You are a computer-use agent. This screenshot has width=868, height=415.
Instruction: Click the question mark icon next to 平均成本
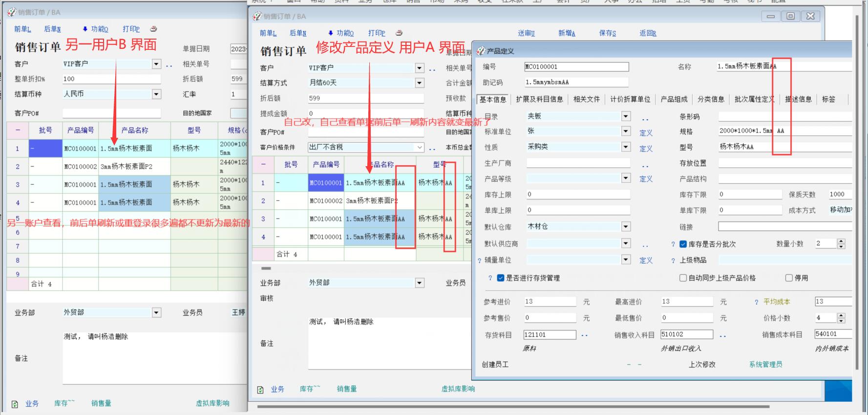pyautogui.click(x=757, y=302)
